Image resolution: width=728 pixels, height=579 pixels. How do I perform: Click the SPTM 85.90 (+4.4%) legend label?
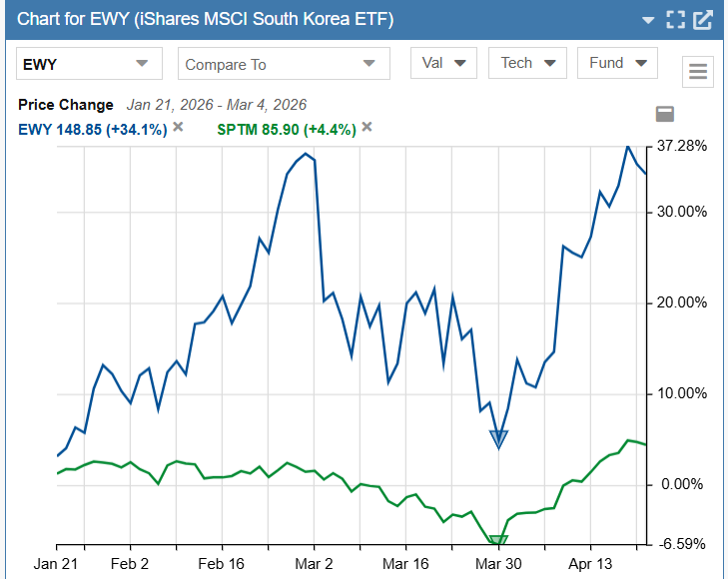pyautogui.click(x=287, y=130)
